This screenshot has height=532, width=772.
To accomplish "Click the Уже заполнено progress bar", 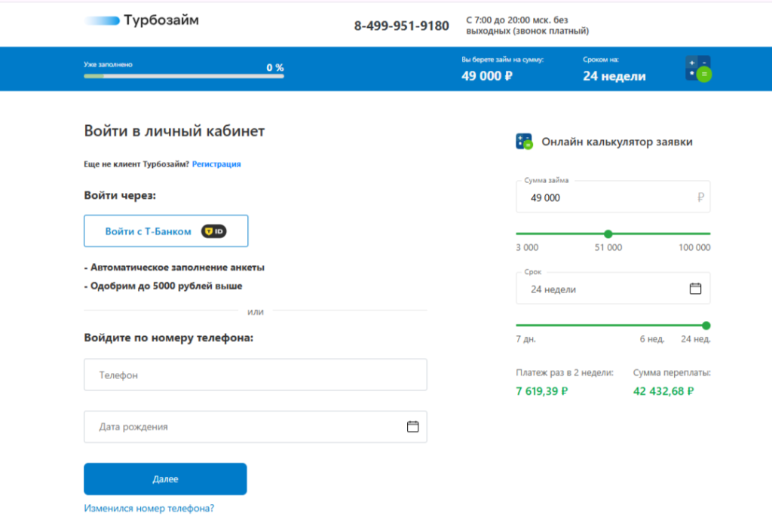I will click(183, 76).
